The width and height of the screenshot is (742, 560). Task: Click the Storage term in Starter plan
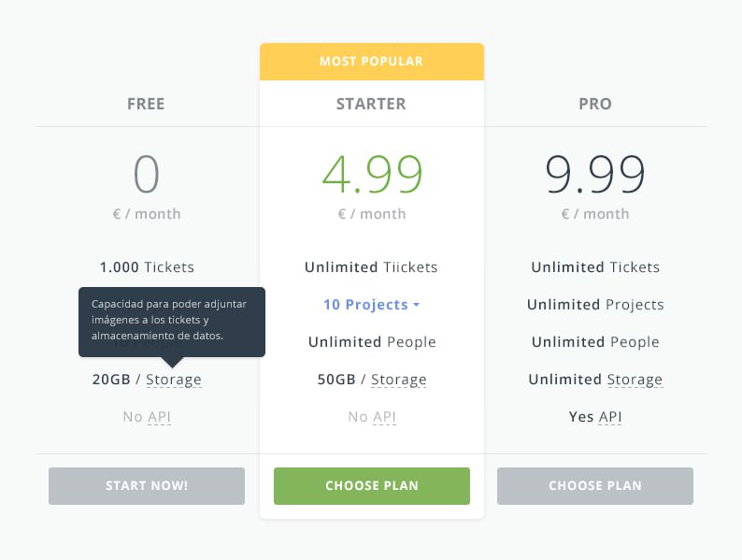click(x=399, y=380)
